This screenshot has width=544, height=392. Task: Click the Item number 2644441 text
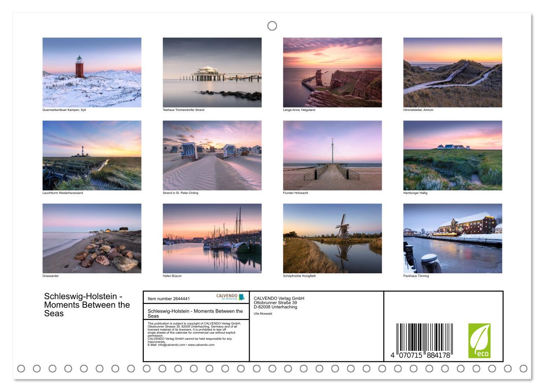(168, 298)
